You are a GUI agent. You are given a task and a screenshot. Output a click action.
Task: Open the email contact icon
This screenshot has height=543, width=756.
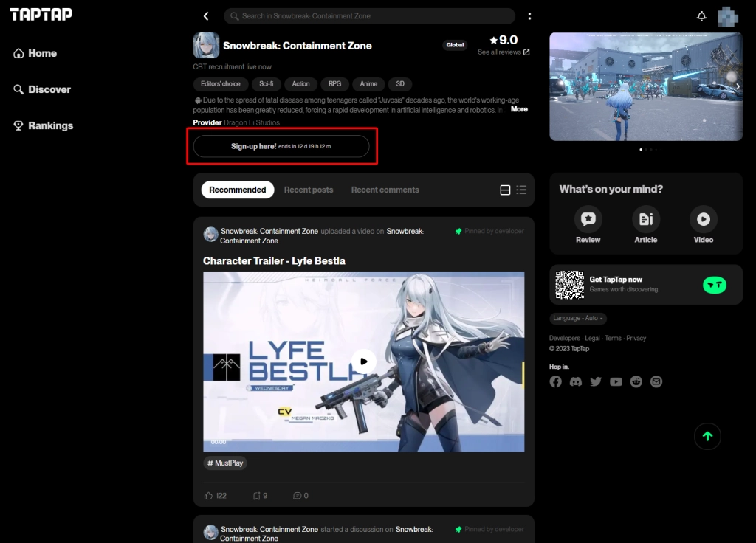click(656, 381)
